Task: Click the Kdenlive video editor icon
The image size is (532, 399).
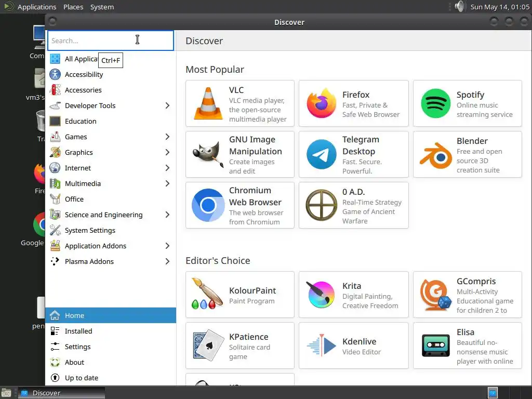Action: [321, 345]
